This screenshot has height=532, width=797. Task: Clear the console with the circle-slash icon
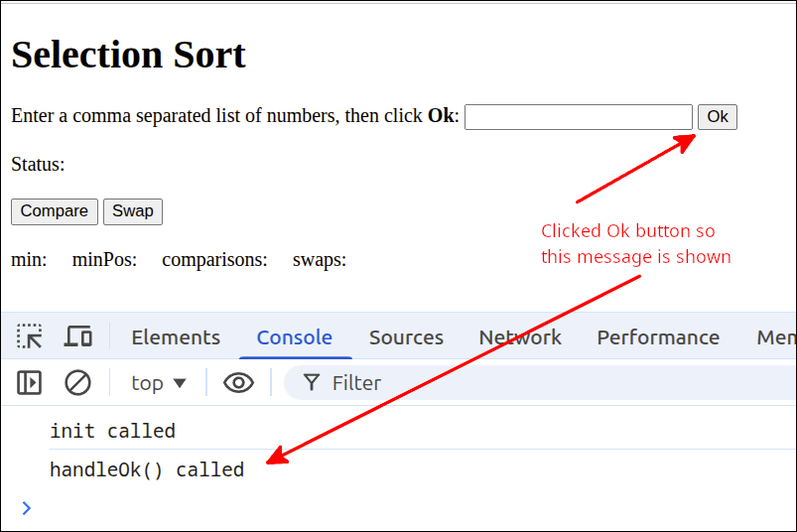tap(77, 383)
